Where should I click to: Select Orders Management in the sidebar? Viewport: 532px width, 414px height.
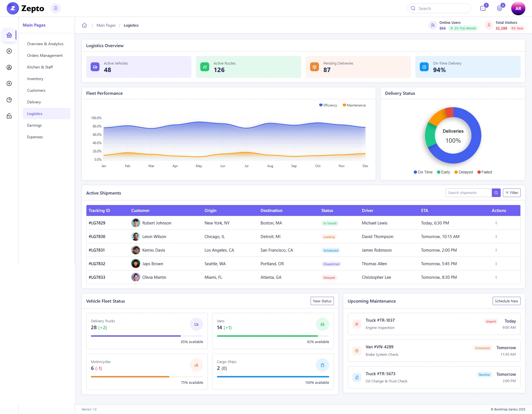(x=45, y=55)
